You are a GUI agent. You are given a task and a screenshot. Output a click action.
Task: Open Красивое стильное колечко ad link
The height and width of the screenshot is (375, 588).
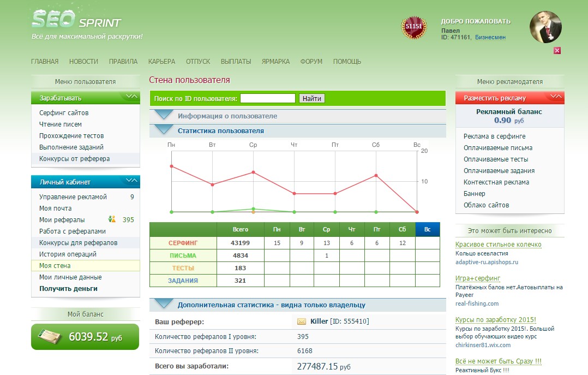coord(498,245)
